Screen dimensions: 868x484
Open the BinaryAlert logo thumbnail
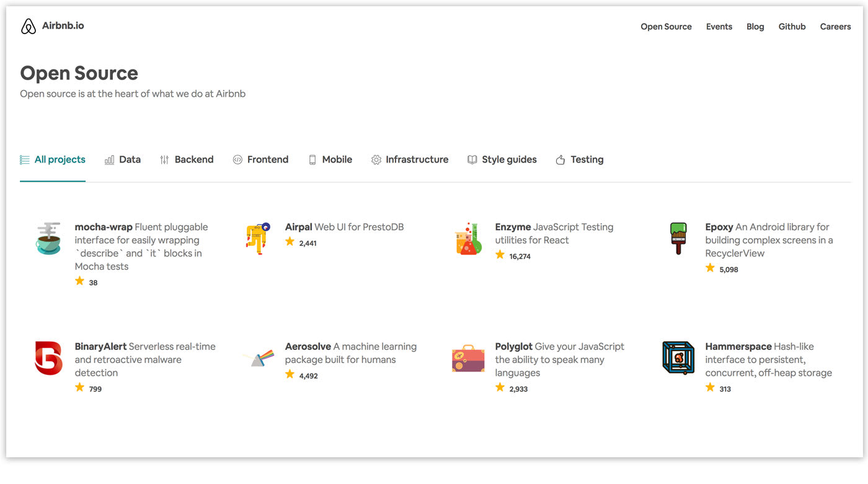point(48,358)
